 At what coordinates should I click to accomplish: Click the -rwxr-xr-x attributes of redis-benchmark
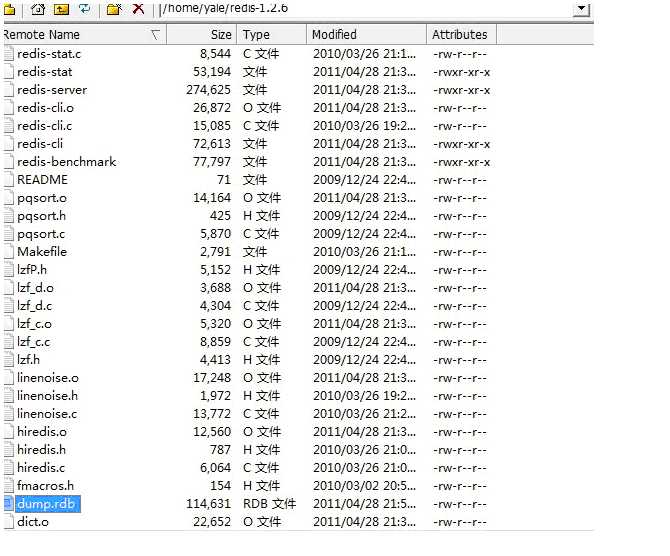(x=461, y=162)
